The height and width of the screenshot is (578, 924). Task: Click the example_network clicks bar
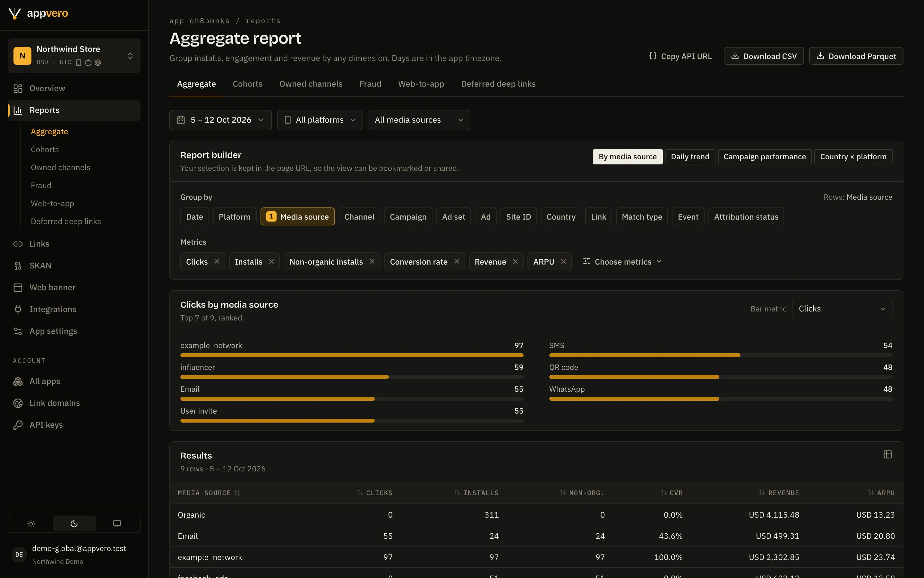click(x=352, y=355)
